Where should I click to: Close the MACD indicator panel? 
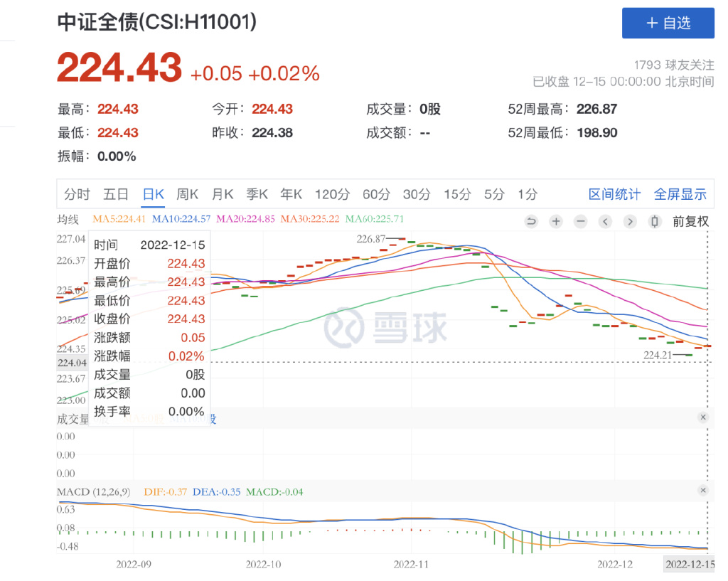[703, 490]
